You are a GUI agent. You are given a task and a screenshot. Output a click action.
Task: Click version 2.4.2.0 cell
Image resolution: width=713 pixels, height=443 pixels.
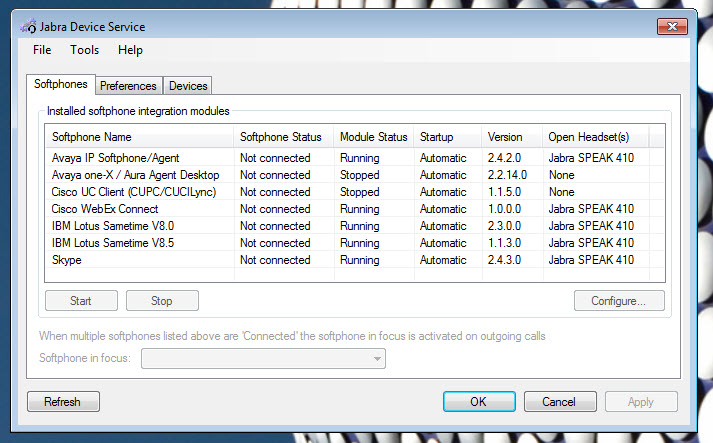pos(504,158)
